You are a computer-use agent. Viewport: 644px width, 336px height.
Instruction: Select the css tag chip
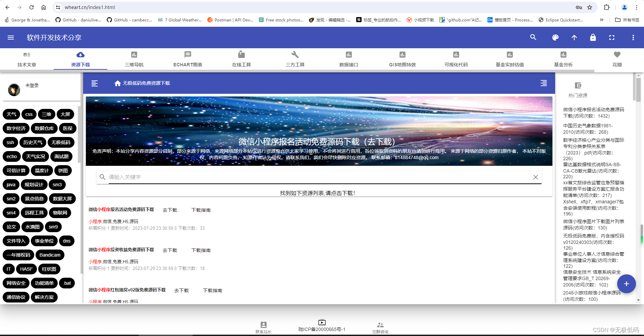tap(29, 114)
